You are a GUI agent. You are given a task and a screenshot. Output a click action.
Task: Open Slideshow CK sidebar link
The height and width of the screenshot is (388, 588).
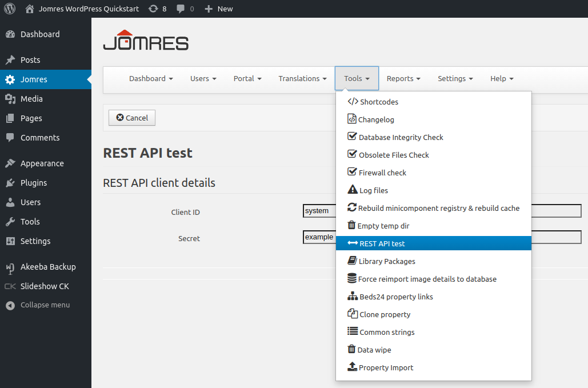click(x=46, y=286)
